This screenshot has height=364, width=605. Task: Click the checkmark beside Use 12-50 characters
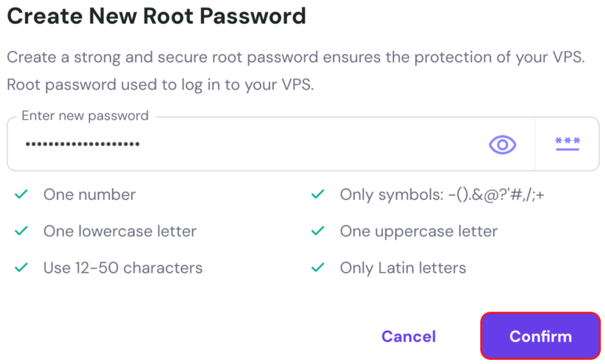click(21, 267)
